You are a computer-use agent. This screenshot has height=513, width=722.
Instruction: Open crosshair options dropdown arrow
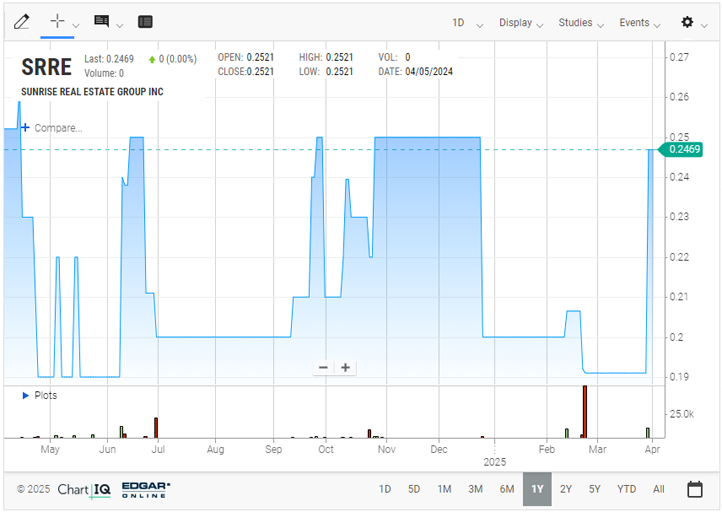76,25
